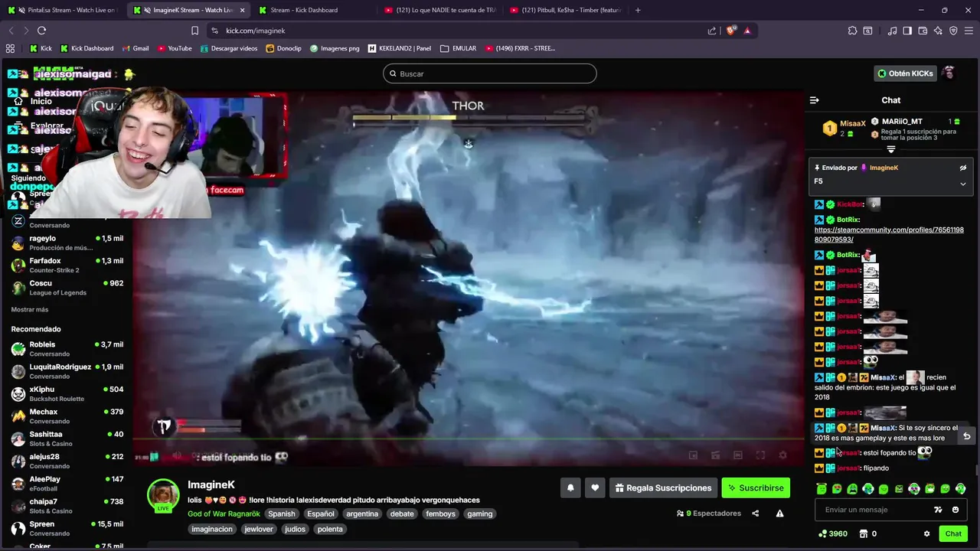Open Farfadox followed channel
This screenshot has width=980, height=551.
[x=67, y=265]
